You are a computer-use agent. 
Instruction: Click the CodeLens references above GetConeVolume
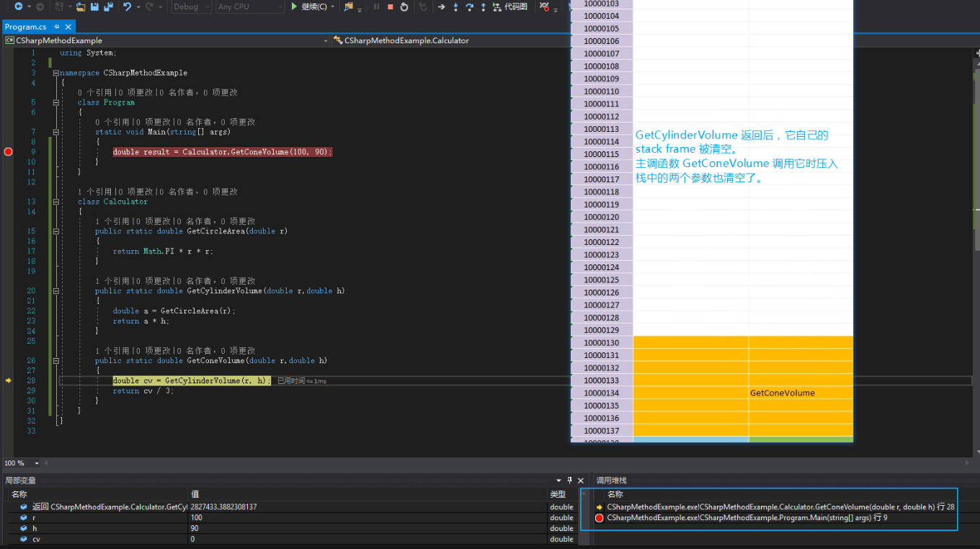pyautogui.click(x=175, y=350)
